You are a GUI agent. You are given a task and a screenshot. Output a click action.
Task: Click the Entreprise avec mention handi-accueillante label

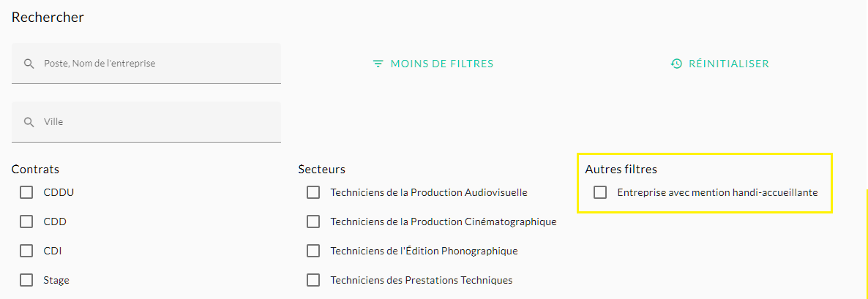717,192
